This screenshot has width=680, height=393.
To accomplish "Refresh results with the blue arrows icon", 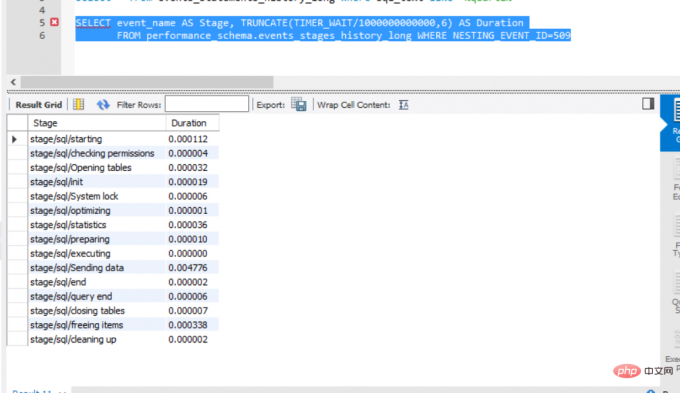I will click(103, 105).
